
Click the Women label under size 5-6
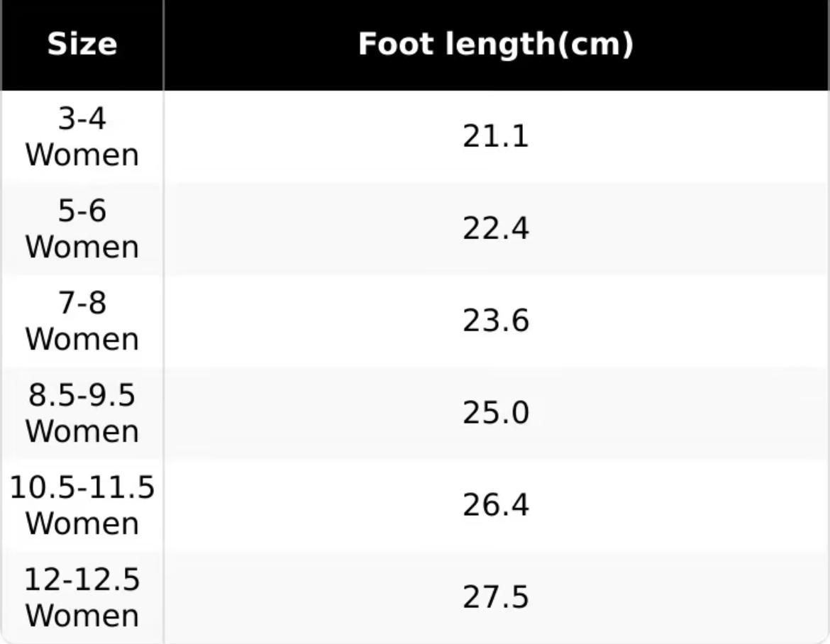click(82, 247)
